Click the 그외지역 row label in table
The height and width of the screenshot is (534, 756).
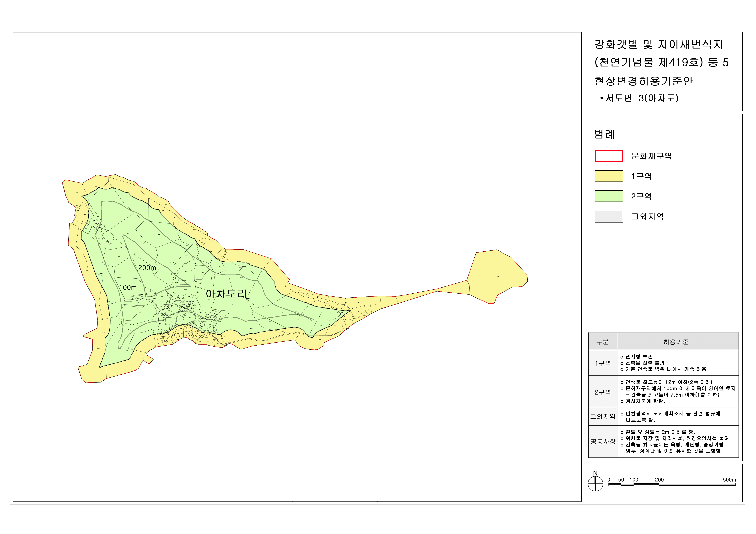[603, 417]
